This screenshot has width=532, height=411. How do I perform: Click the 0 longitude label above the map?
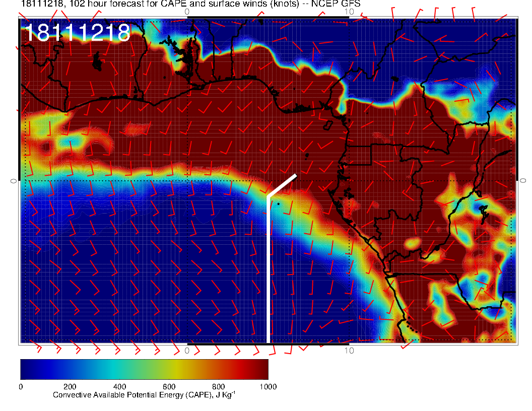click(187, 12)
